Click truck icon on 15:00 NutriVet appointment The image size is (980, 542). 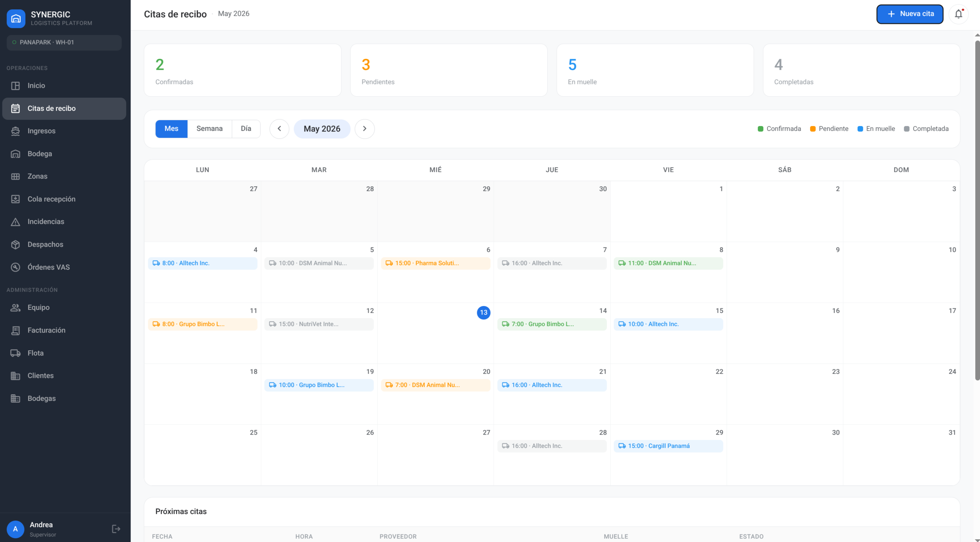tap(273, 324)
